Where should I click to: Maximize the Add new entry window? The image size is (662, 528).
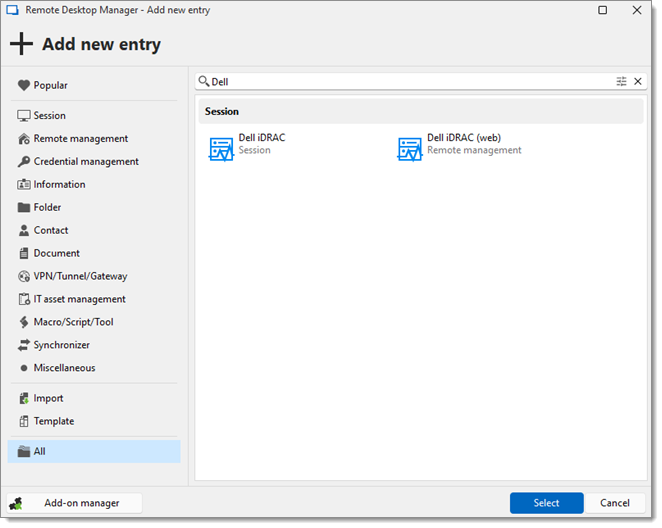[602, 10]
